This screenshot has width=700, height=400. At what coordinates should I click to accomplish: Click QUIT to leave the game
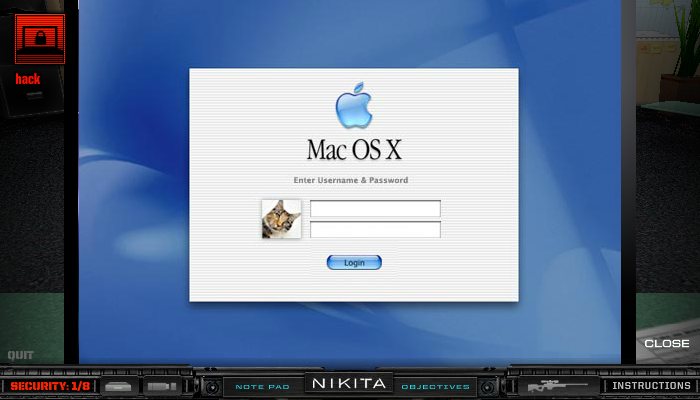coord(21,355)
